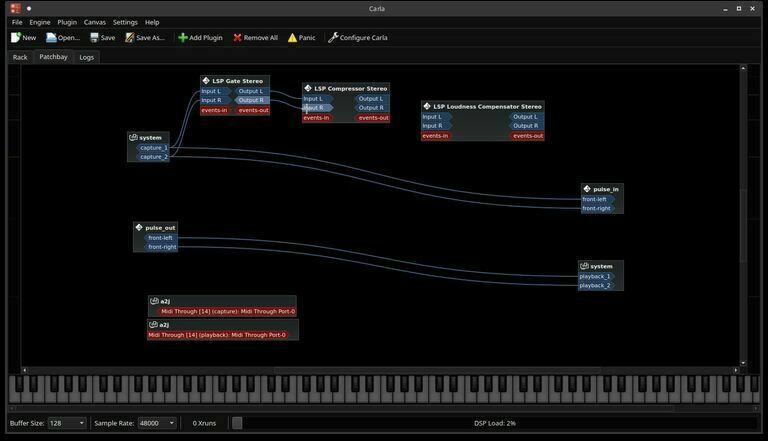The width and height of the screenshot is (768, 441).
Task: Click Output R port on Loudness Compensator
Action: pyautogui.click(x=527, y=126)
